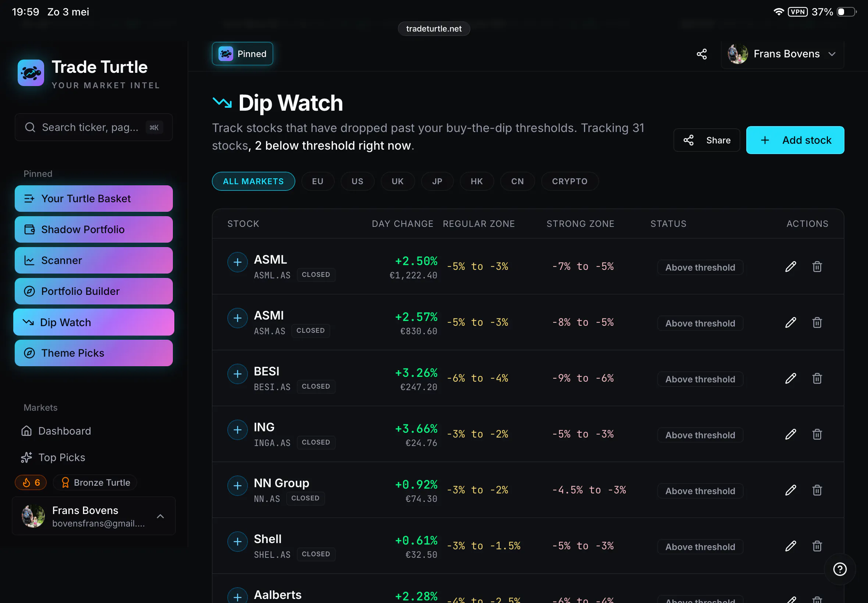Focus the Search ticker input field
The image size is (868, 603).
coord(94,128)
